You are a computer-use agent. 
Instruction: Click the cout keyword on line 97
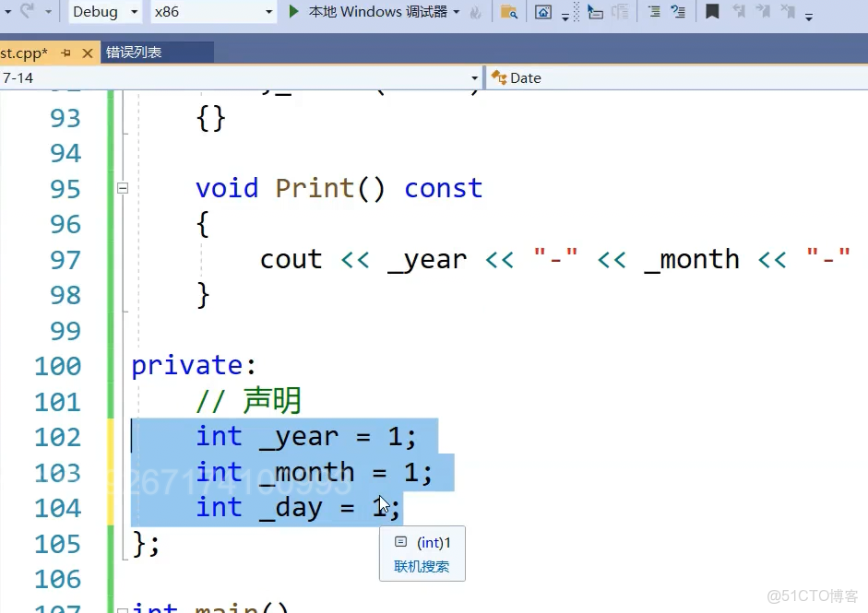(x=291, y=259)
